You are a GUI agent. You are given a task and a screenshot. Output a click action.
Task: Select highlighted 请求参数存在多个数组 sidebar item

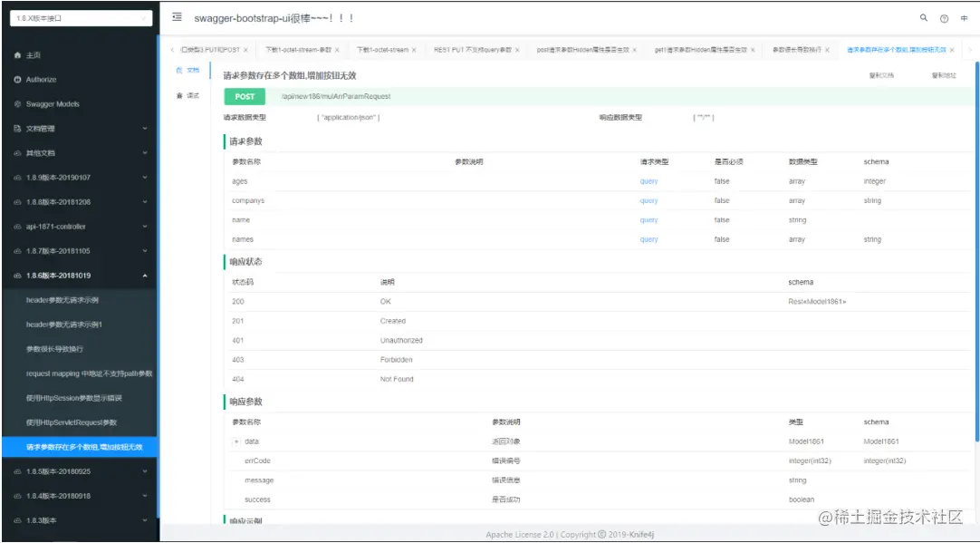(80, 447)
